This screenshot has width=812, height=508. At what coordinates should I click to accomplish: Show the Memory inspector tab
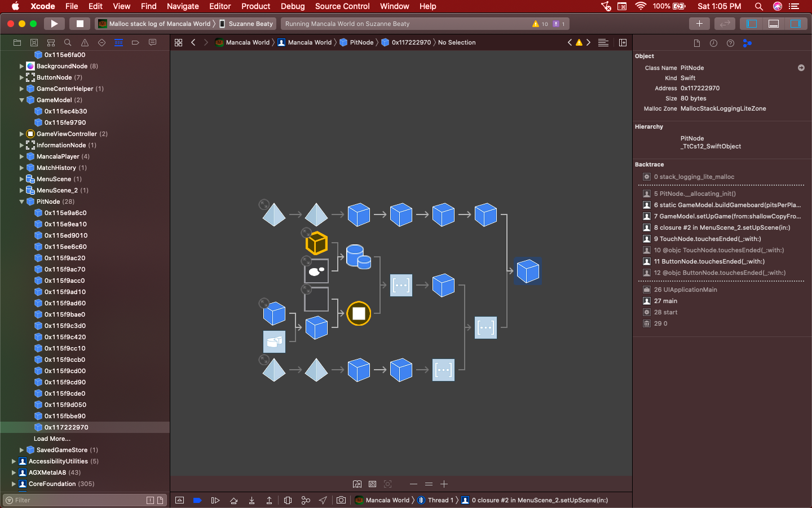click(747, 43)
